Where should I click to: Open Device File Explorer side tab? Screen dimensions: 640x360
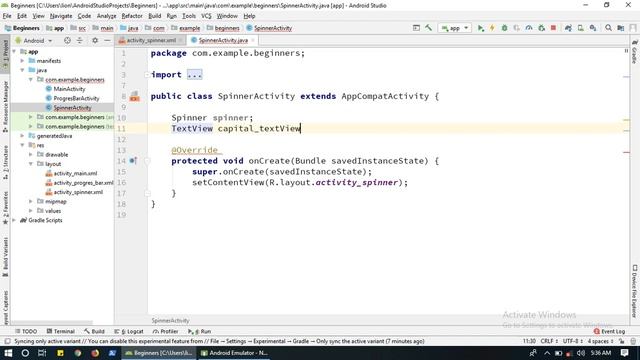click(635, 291)
